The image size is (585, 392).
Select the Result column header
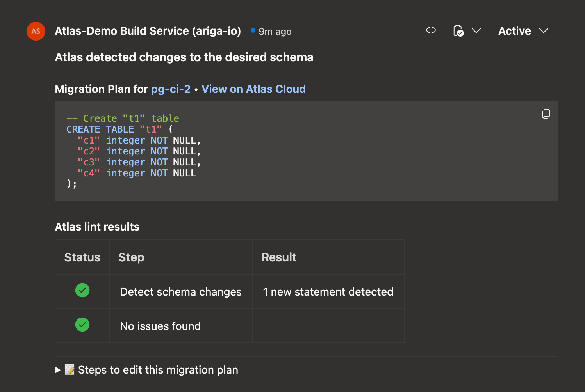(279, 257)
